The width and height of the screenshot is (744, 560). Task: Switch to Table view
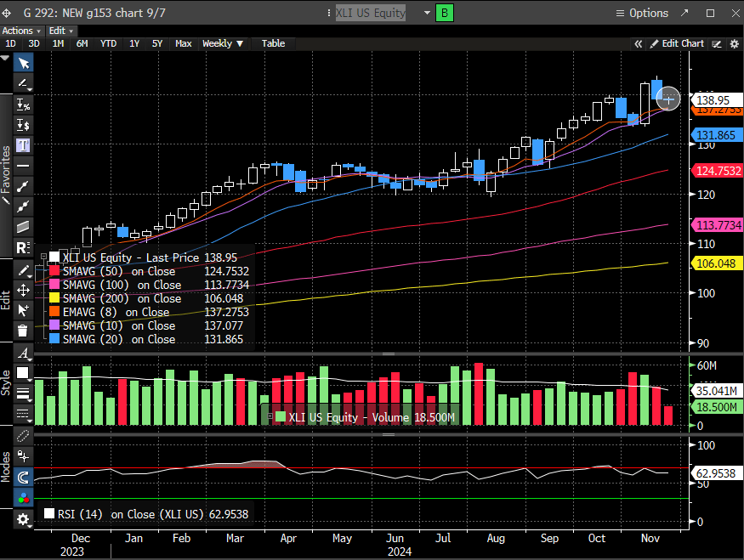point(273,43)
